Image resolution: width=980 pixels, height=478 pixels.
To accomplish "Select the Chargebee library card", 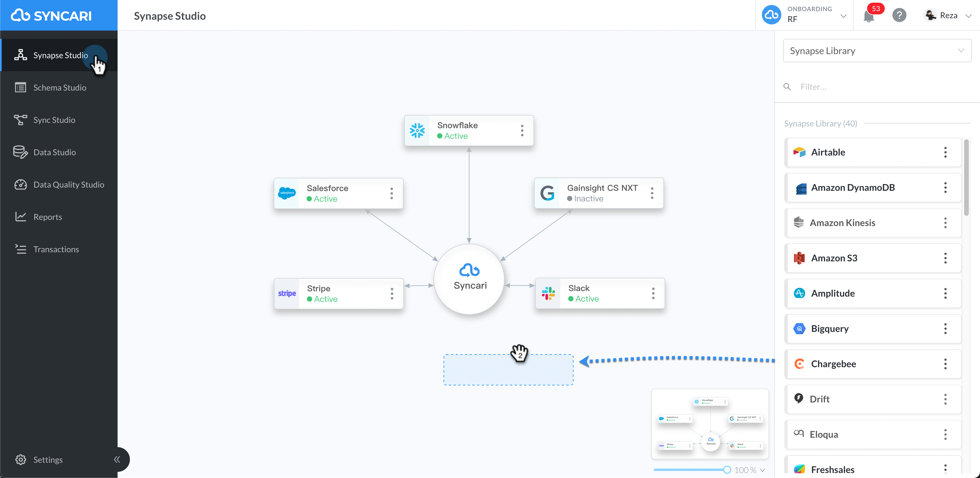I will tap(873, 364).
